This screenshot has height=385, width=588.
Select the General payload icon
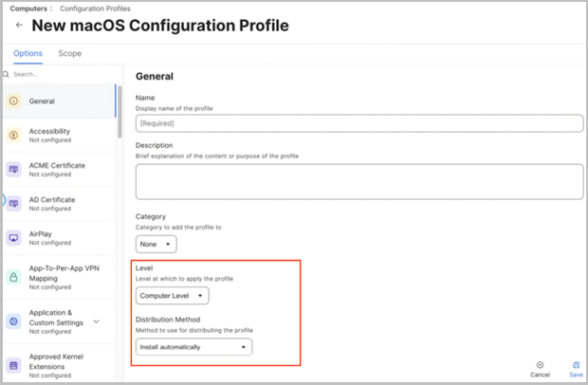[x=13, y=101]
